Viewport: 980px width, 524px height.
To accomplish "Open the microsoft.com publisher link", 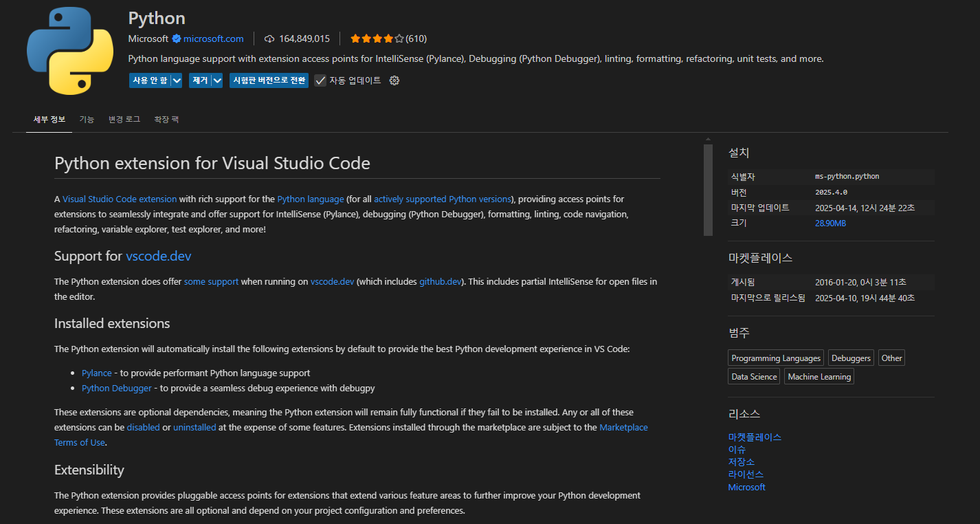I will tap(214, 39).
